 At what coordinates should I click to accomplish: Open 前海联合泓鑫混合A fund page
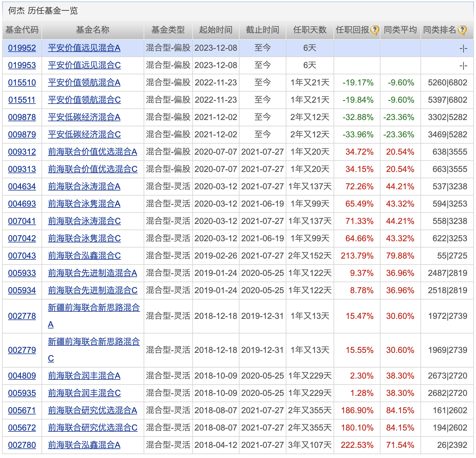click(84, 445)
